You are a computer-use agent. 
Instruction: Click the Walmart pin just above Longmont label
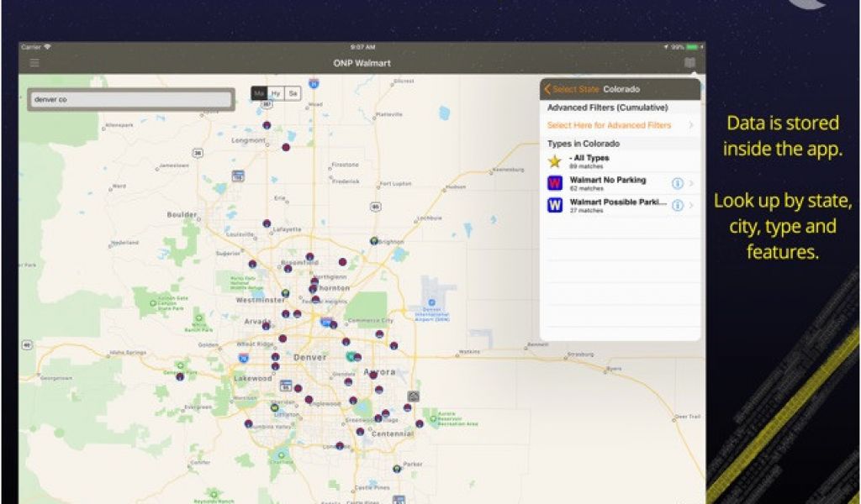tap(267, 125)
